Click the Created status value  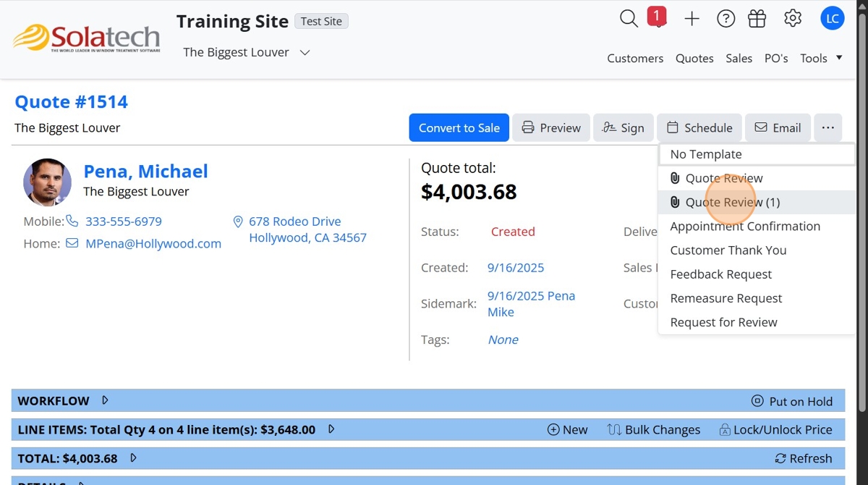tap(513, 232)
